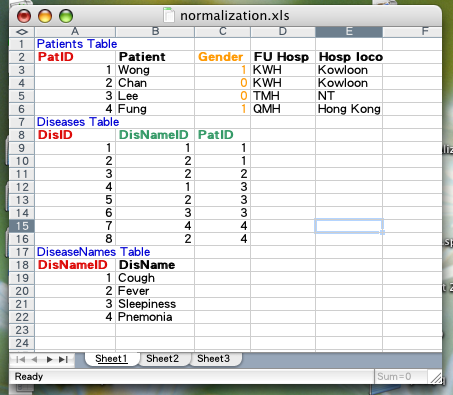The image size is (453, 395).
Task: Open the Sheet3 tab
Action: pos(214,359)
